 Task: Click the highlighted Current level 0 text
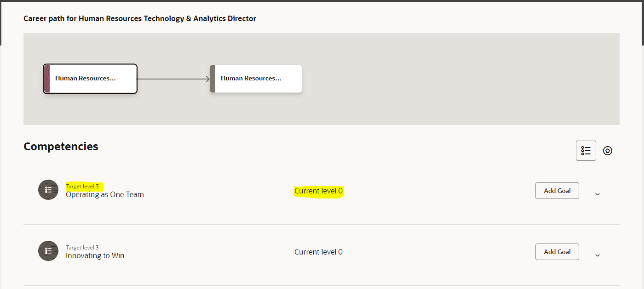click(318, 191)
